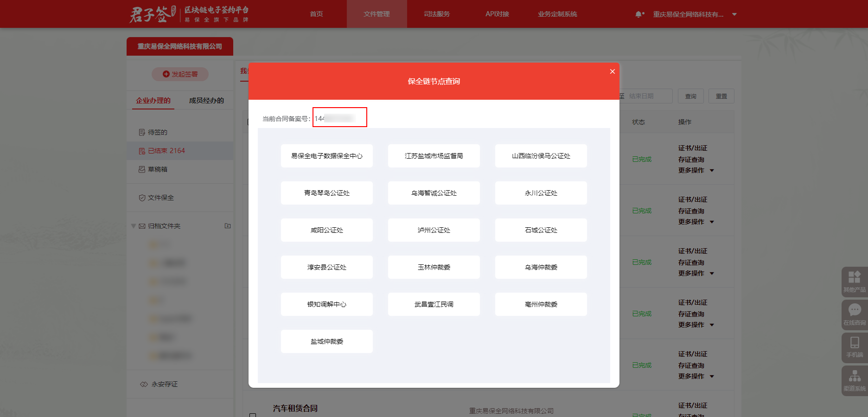
Task: Open the 渠道系统 icon
Action: pyautogui.click(x=854, y=380)
